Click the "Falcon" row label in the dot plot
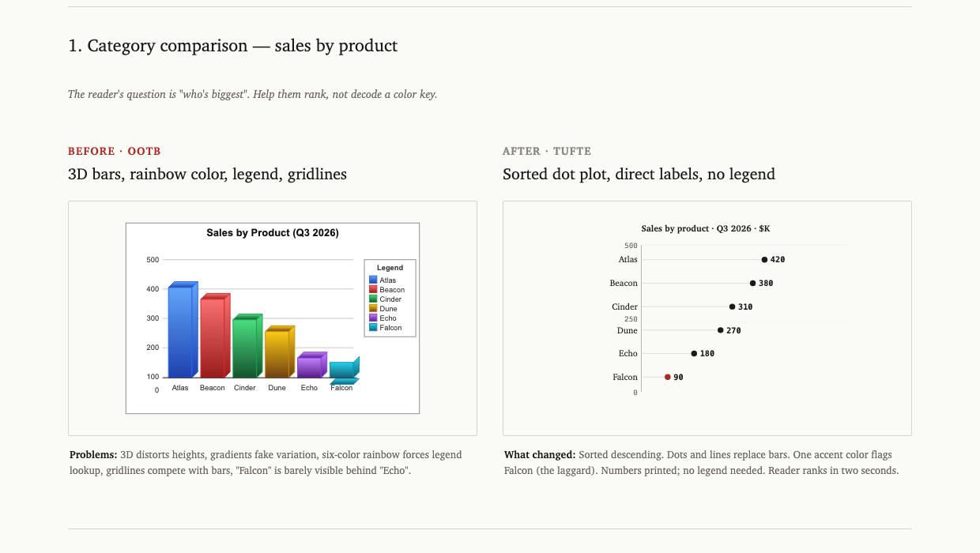980x553 pixels. click(x=625, y=377)
